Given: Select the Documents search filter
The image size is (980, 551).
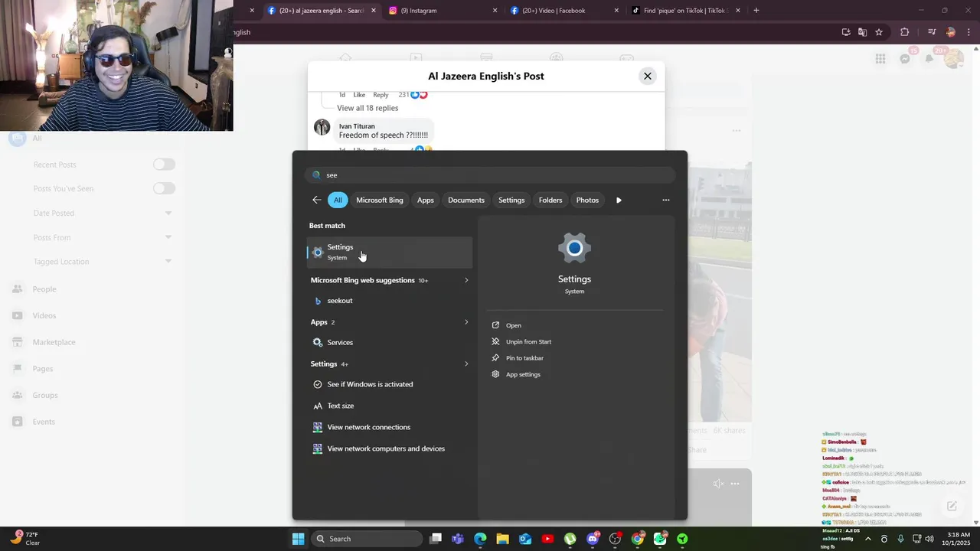Looking at the screenshot, I should (466, 200).
